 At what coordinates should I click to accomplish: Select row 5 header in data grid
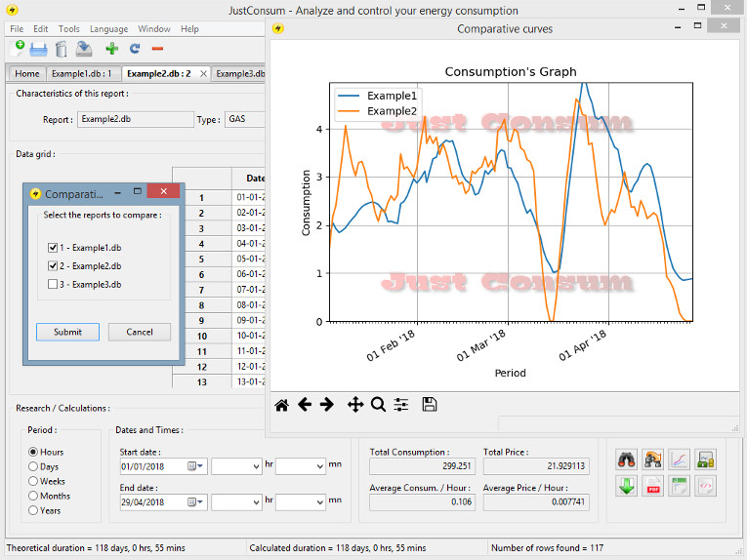201,259
